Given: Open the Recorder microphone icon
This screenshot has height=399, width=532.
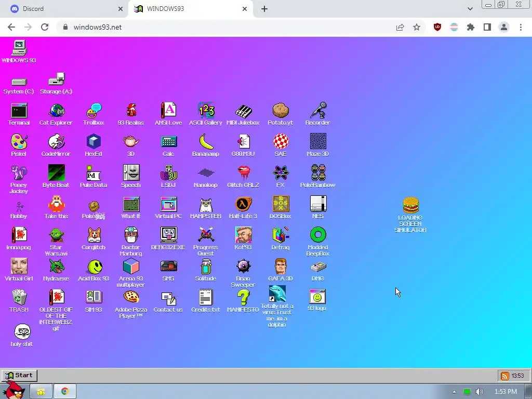Looking at the screenshot, I should point(317,114).
